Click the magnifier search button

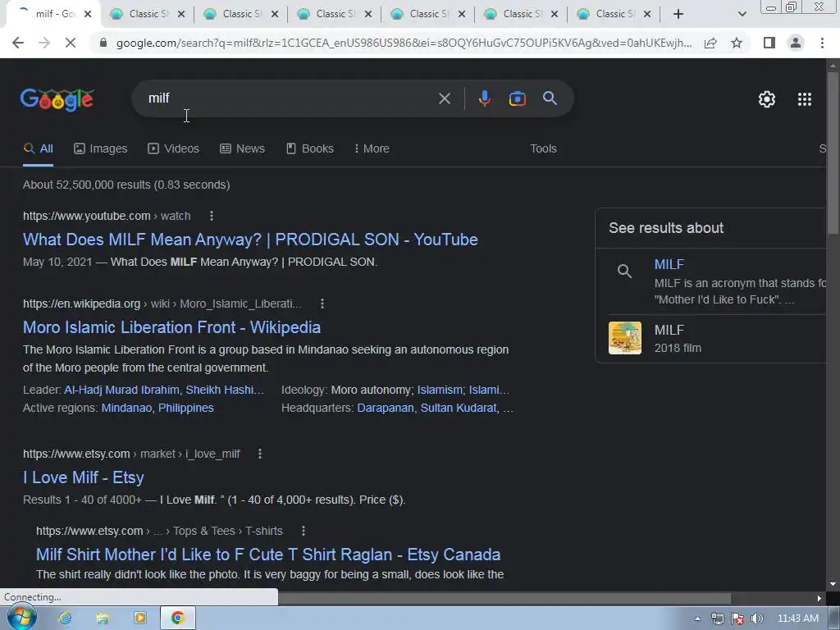(x=550, y=98)
